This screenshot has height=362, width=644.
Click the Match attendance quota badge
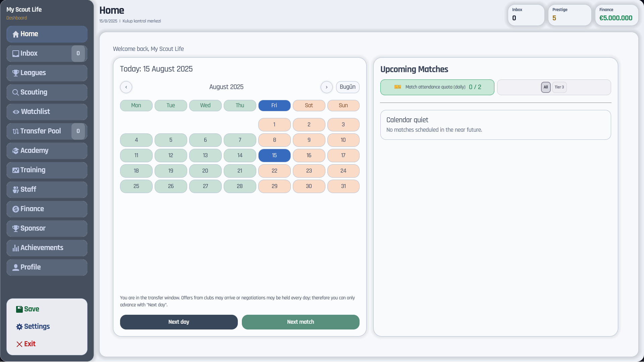[437, 87]
